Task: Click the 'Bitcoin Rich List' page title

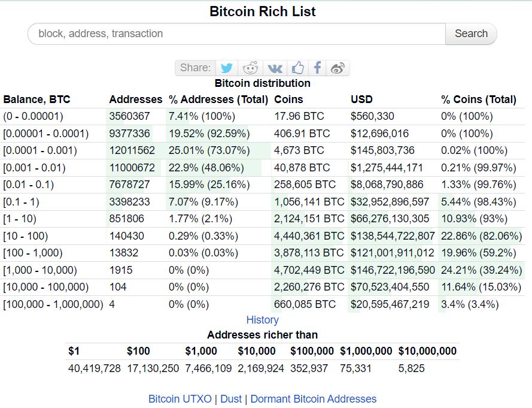Action: tap(262, 11)
